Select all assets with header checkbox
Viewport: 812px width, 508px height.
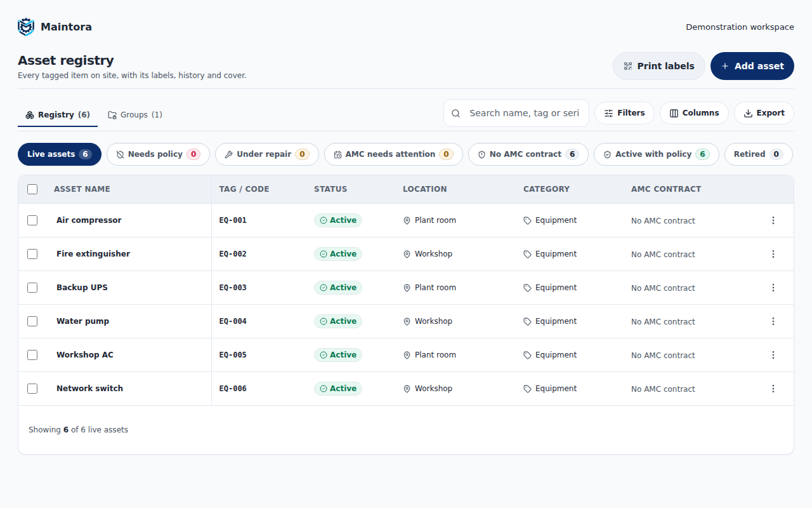(x=32, y=189)
